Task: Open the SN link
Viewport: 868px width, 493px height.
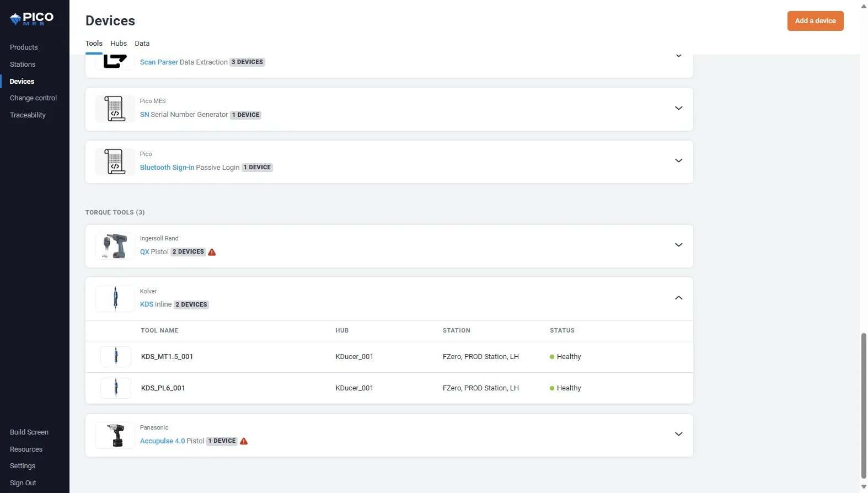Action: point(144,115)
